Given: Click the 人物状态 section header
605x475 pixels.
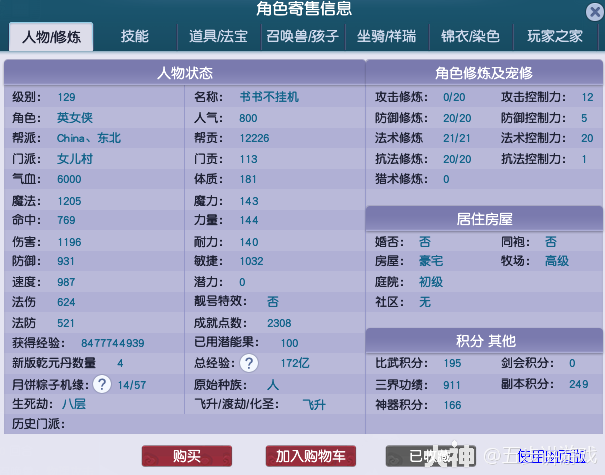Looking at the screenshot, I should point(185,73).
